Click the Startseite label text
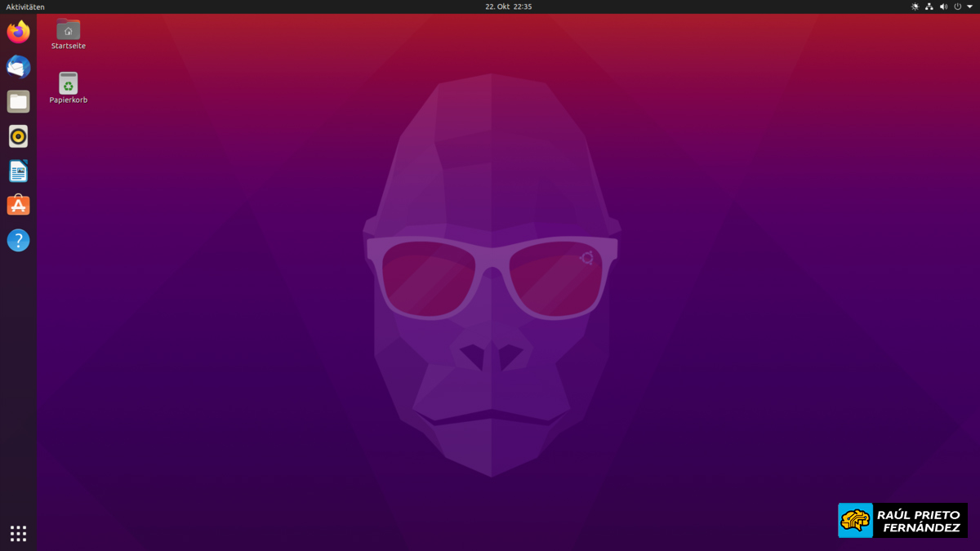Screen dimensions: 980x551 click(x=68, y=46)
